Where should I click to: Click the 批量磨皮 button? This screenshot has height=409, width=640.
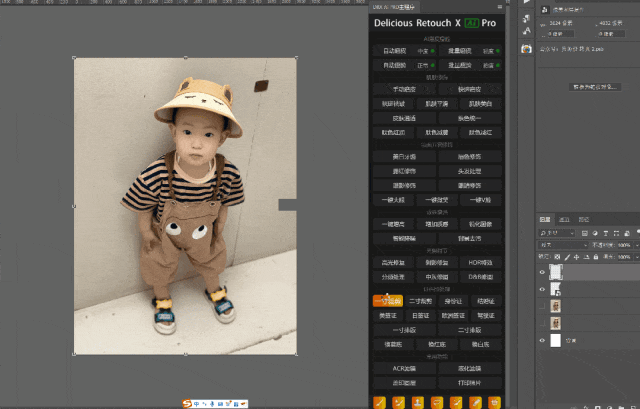click(x=460, y=51)
